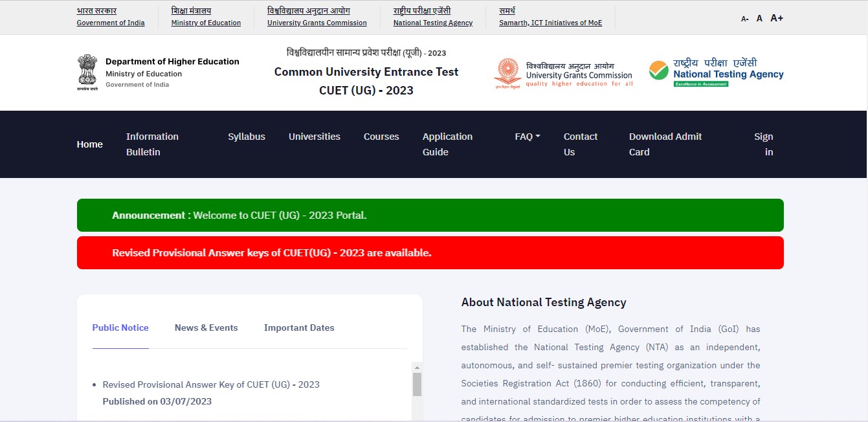Go to the Syllabus page
The width and height of the screenshot is (868, 422).
(x=247, y=137)
